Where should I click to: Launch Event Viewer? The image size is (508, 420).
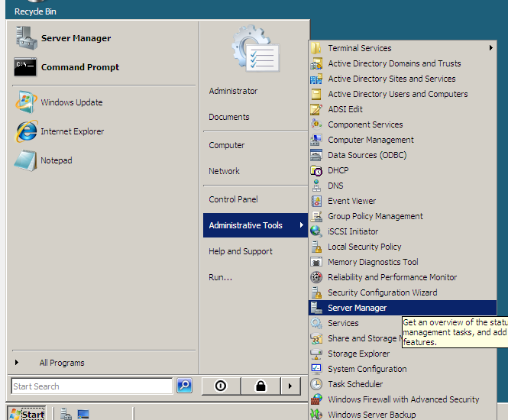403,201
